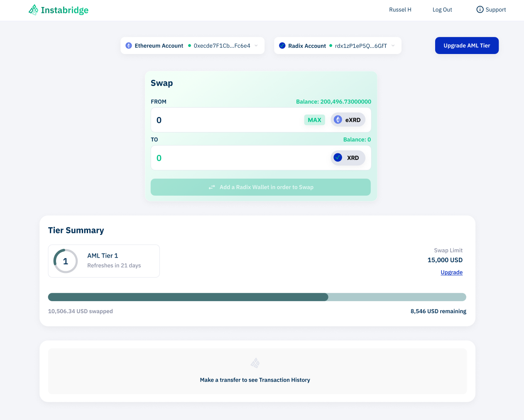Click the Ethereum icon in account selector

pos(129,46)
